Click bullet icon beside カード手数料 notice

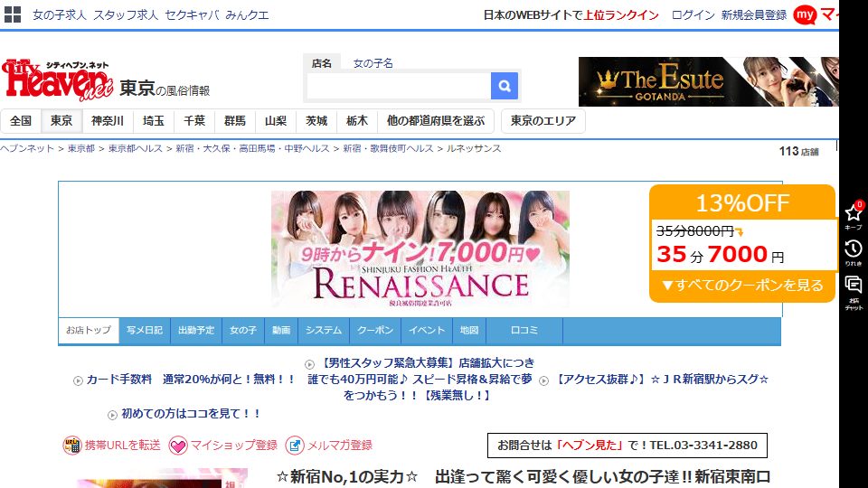point(78,380)
